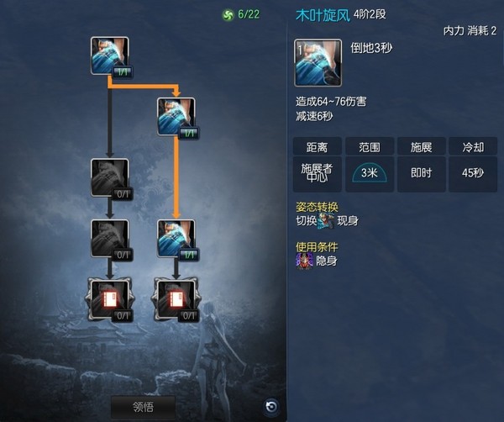Click the 现身 stance character icon
This screenshot has height=422, width=504.
(326, 220)
